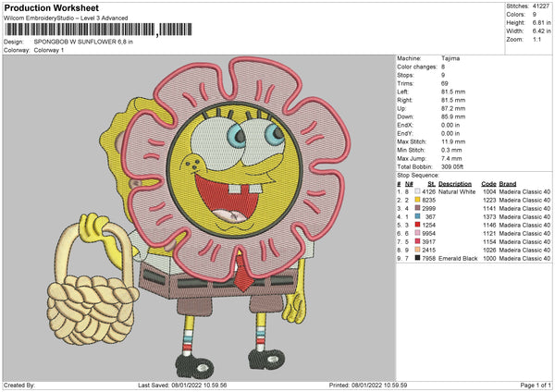
Task: Click stitch count '367' in stop sequence
Action: pyautogui.click(x=430, y=217)
